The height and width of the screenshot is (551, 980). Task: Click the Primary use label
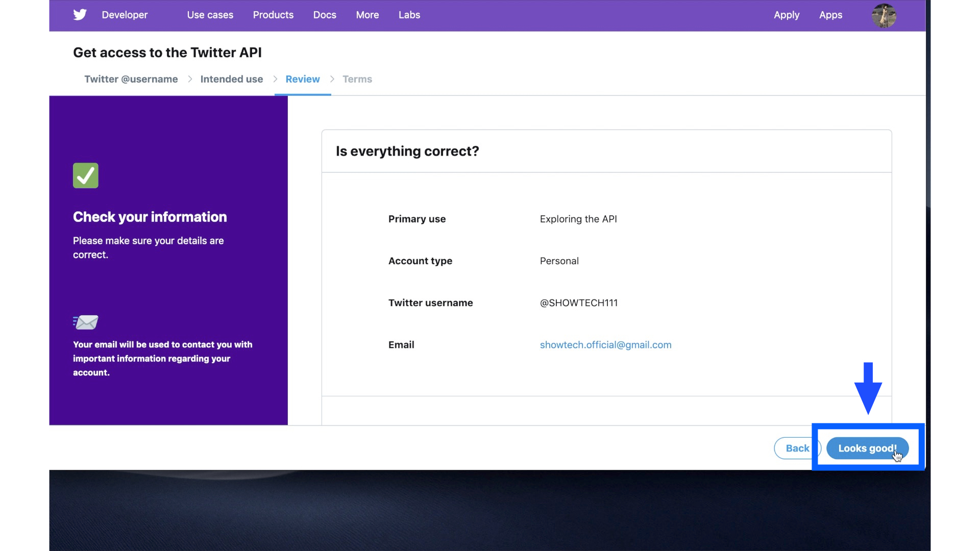pyautogui.click(x=417, y=219)
